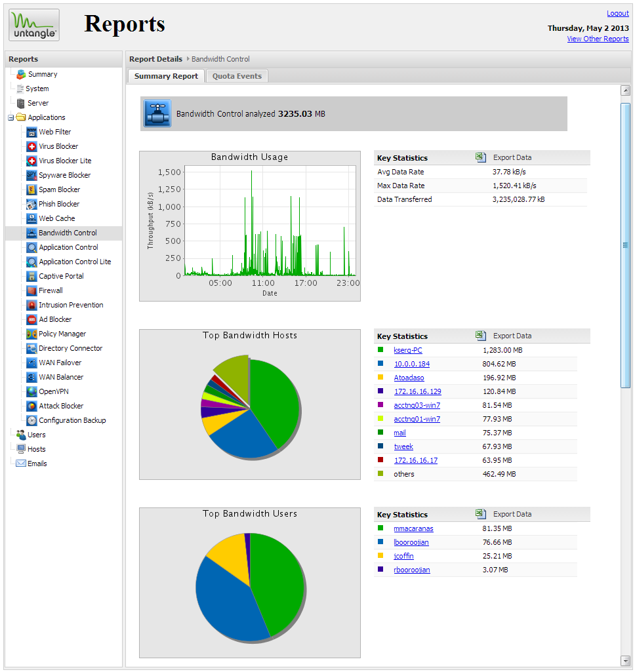Click the OpenVPN globe icon
Viewport: 635px width, 672px height.
pos(31,391)
